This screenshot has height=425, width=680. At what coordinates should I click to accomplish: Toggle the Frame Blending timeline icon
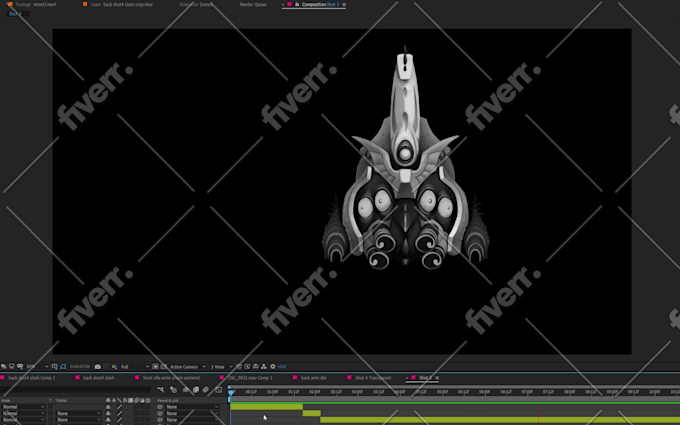pyautogui.click(x=196, y=389)
